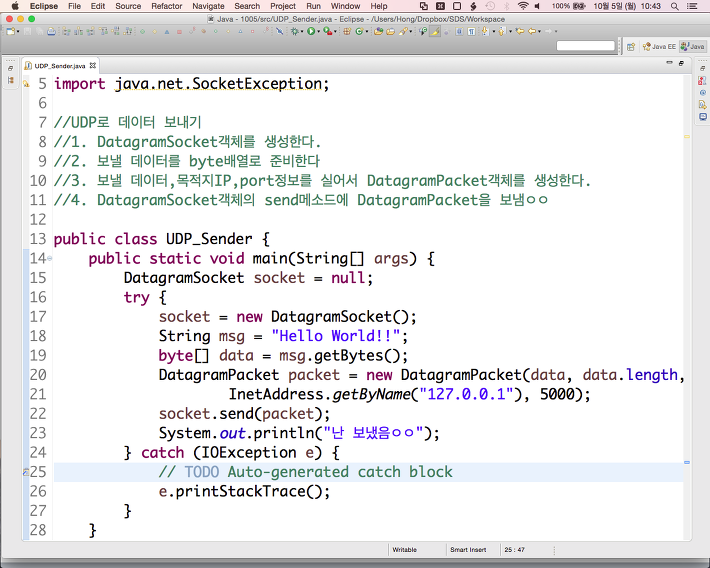Viewport: 710px width, 568px height.
Task: Click the Smart Insert status entry
Action: [x=468, y=549]
